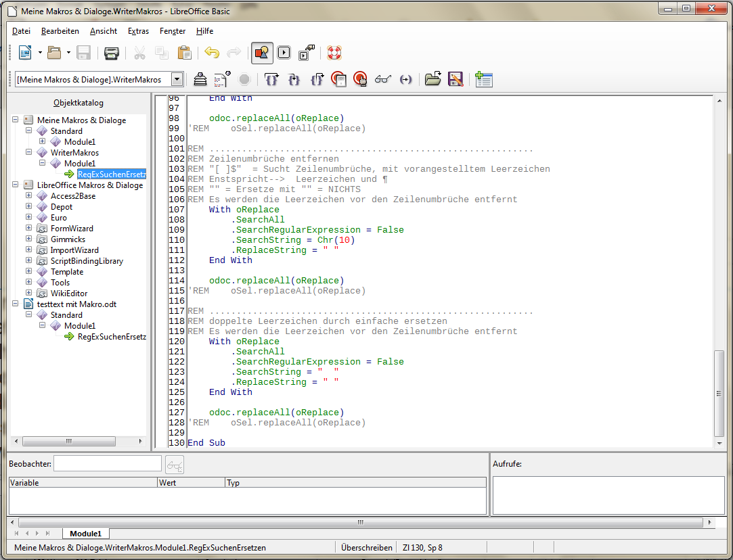Click the Open file folder icon
The image size is (733, 560).
[54, 53]
